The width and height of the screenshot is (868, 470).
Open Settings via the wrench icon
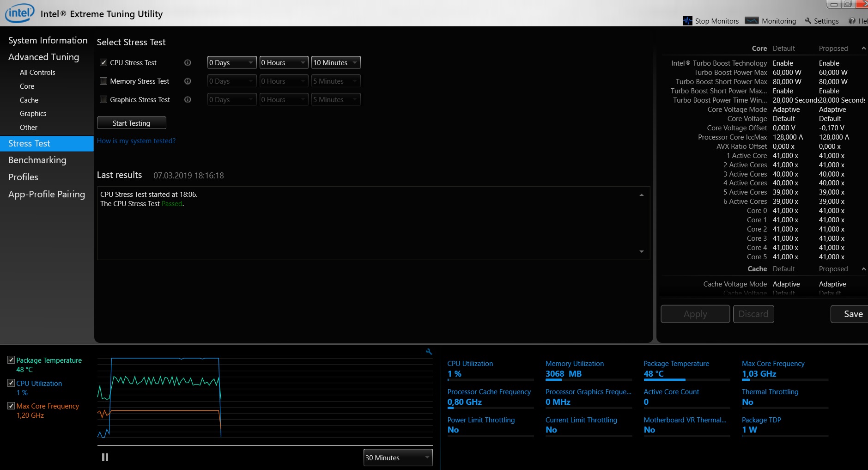coord(808,21)
